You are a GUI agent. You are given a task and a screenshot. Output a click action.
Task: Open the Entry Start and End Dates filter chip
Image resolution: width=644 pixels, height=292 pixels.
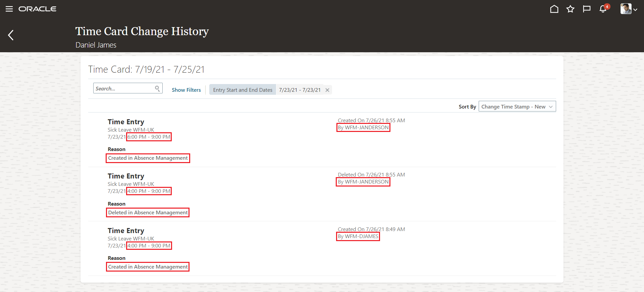coord(243,90)
